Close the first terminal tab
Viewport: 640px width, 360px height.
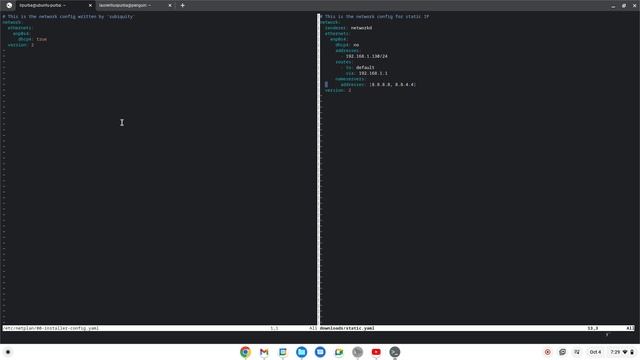pyautogui.click(x=90, y=5)
